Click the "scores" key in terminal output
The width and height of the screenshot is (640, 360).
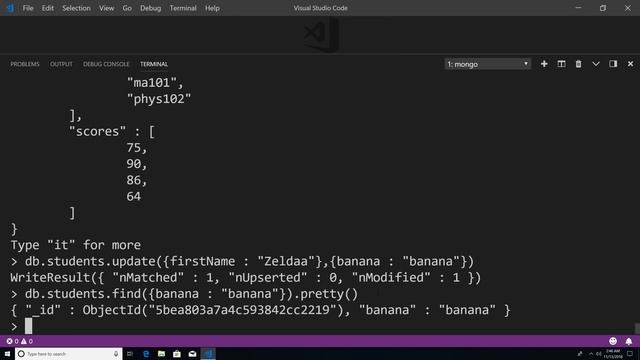click(97, 131)
